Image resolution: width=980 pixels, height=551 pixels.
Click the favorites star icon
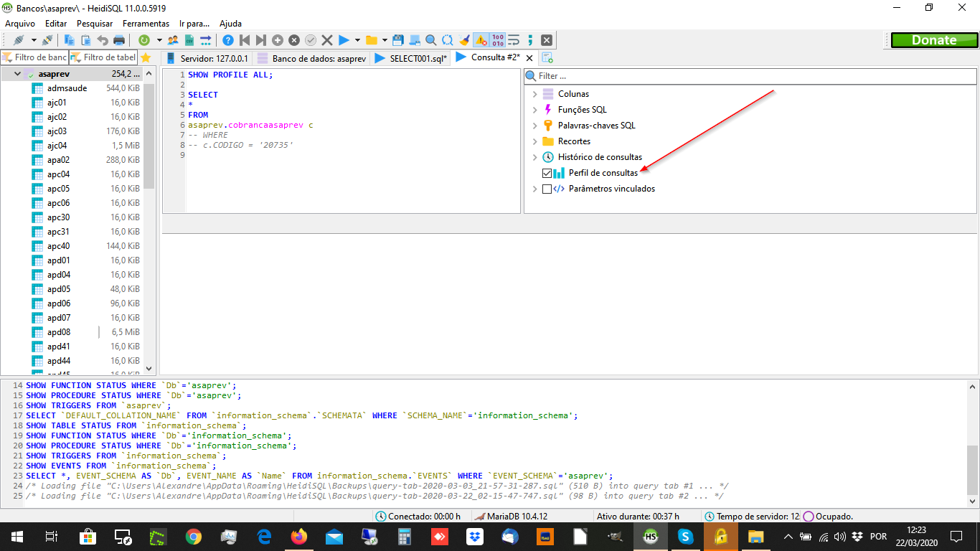(x=146, y=58)
